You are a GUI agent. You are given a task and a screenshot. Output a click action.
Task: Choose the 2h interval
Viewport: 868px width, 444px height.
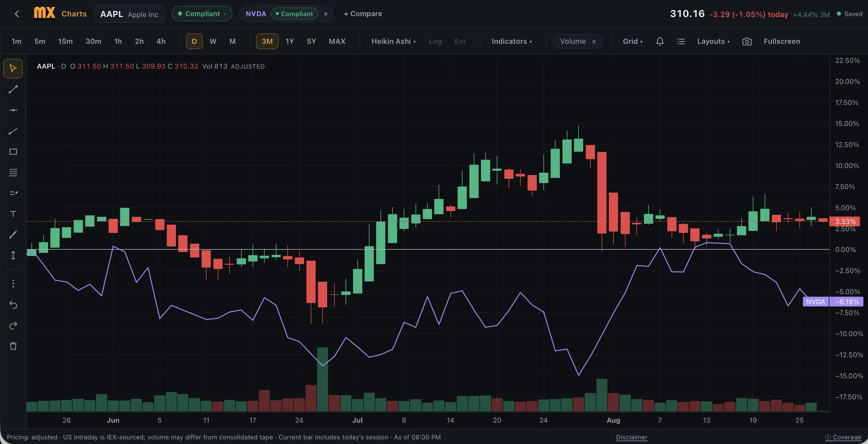coord(139,42)
